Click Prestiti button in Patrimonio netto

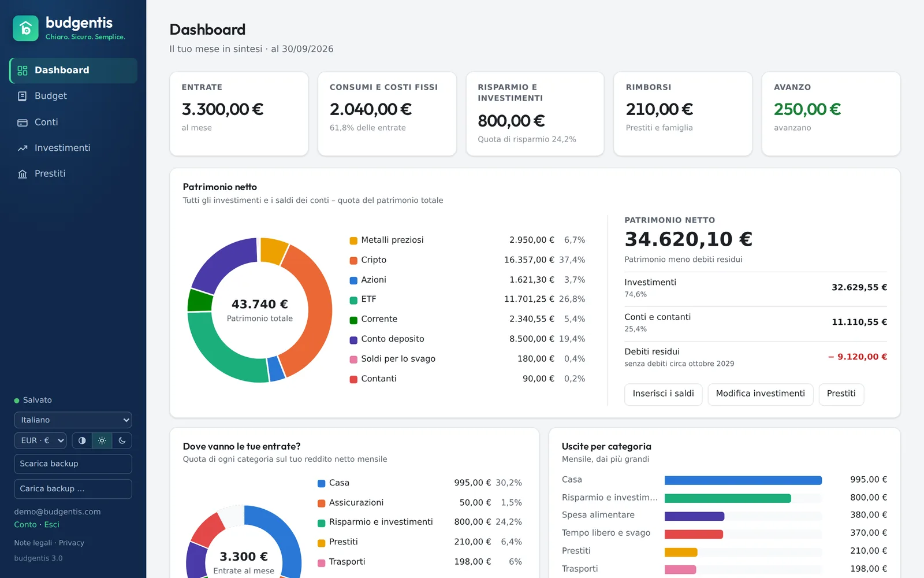[x=841, y=394]
